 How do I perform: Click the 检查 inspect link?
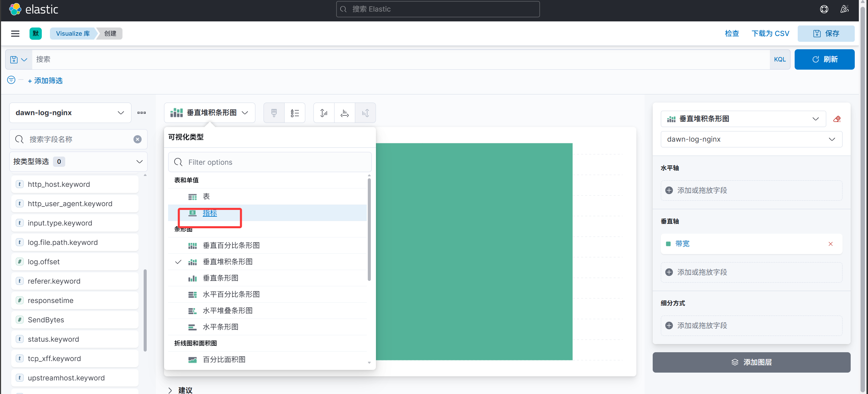point(732,33)
